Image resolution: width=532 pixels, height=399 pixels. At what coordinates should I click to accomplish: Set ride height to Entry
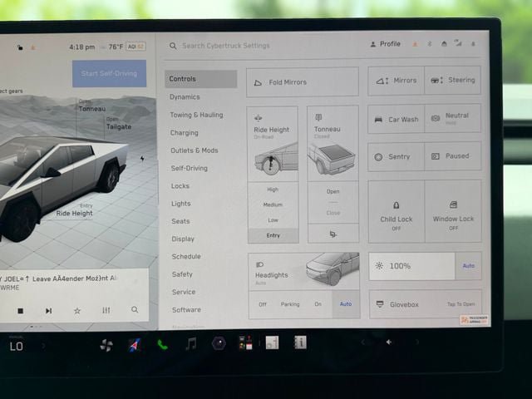click(x=273, y=235)
